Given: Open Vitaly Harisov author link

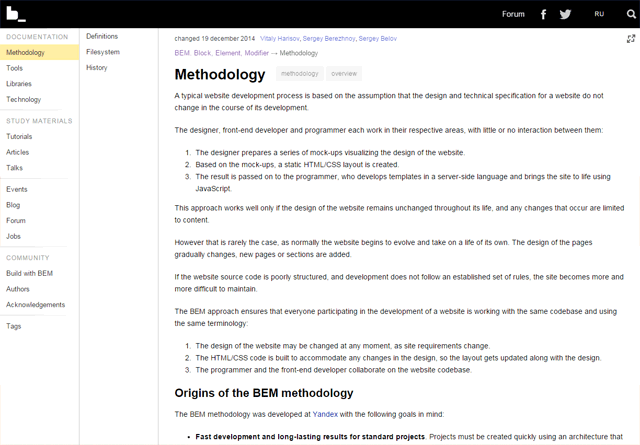Looking at the screenshot, I should (x=280, y=38).
